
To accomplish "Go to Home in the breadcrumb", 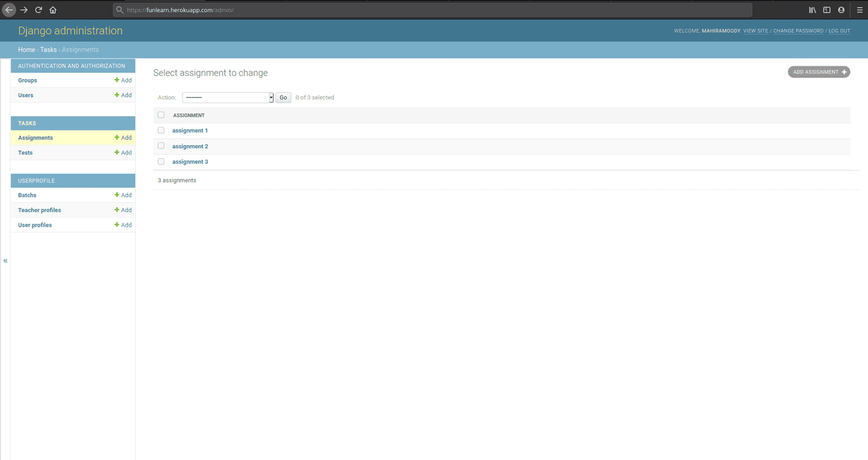I will point(27,49).
